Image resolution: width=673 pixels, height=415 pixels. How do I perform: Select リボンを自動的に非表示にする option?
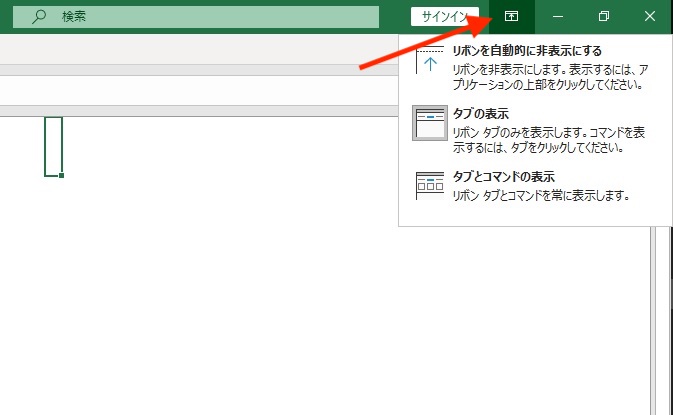[533, 67]
